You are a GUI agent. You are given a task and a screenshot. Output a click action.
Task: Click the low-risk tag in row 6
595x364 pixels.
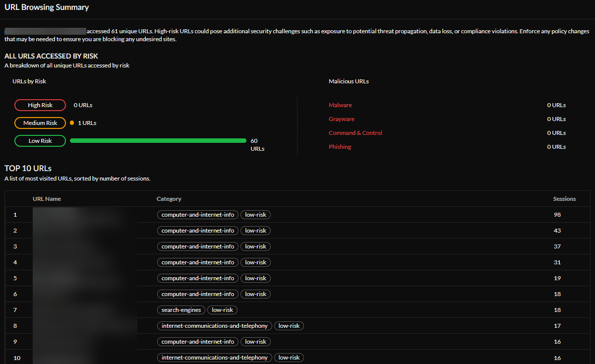[256, 294]
